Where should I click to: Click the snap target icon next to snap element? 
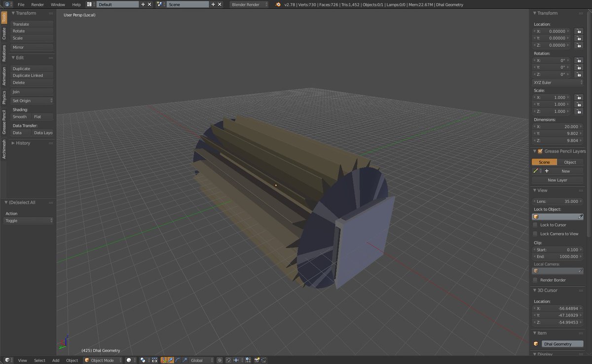pos(248,360)
